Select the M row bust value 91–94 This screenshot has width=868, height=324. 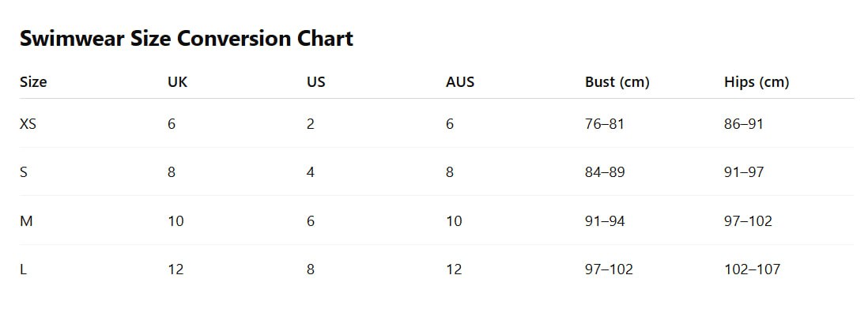[605, 221]
